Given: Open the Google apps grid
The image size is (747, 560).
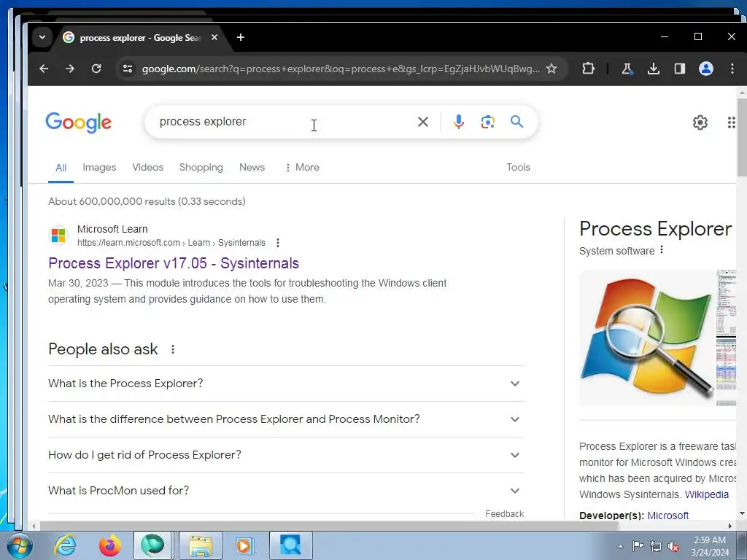Looking at the screenshot, I should point(731,122).
